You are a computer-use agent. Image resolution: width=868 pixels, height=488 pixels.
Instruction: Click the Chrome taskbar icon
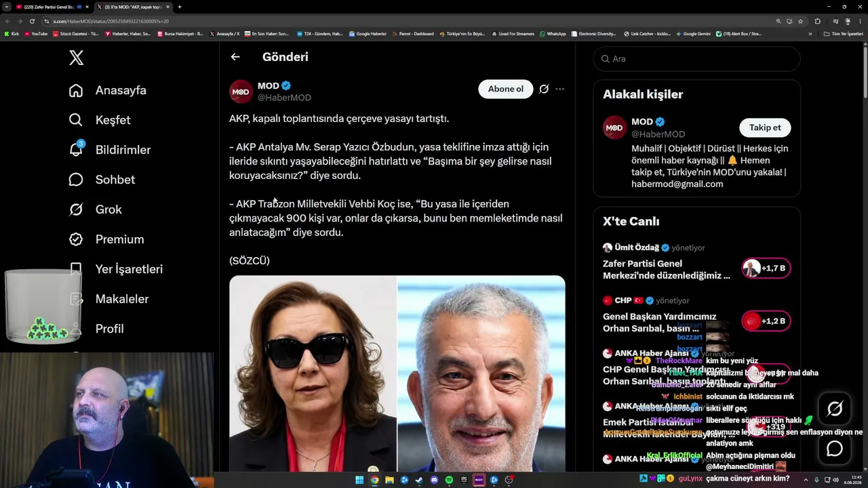click(x=374, y=480)
